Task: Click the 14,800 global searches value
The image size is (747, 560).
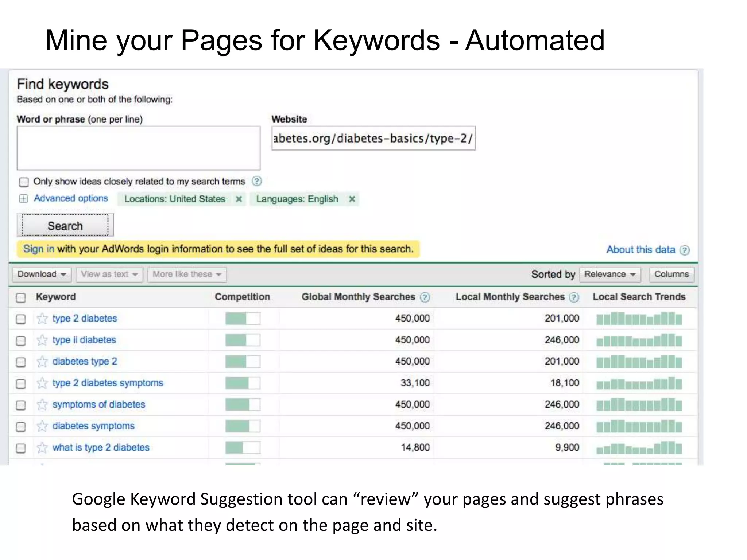Action: 415,447
